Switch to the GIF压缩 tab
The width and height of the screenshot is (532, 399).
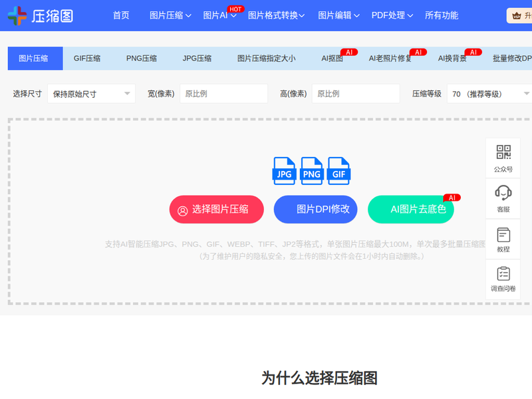(87, 59)
